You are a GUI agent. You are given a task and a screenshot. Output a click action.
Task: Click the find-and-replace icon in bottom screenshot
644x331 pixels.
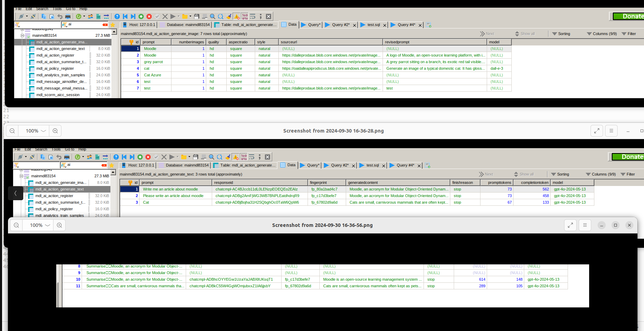219,157
